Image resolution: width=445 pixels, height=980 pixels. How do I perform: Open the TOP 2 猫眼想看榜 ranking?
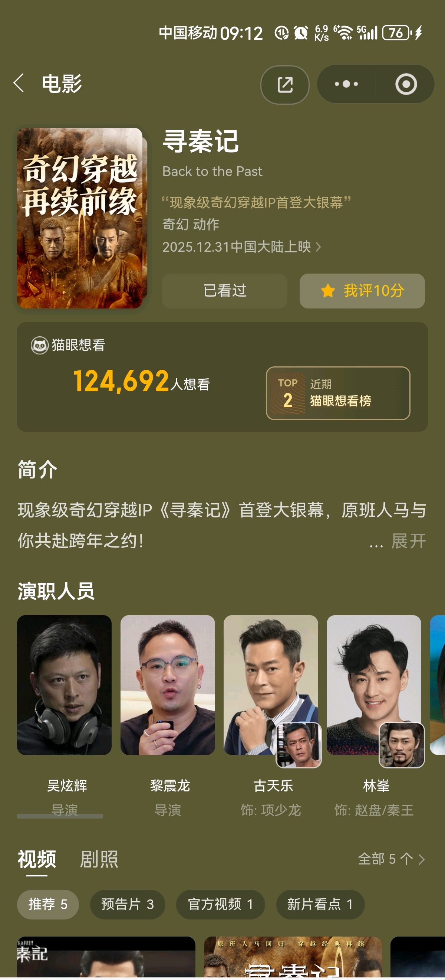[338, 393]
